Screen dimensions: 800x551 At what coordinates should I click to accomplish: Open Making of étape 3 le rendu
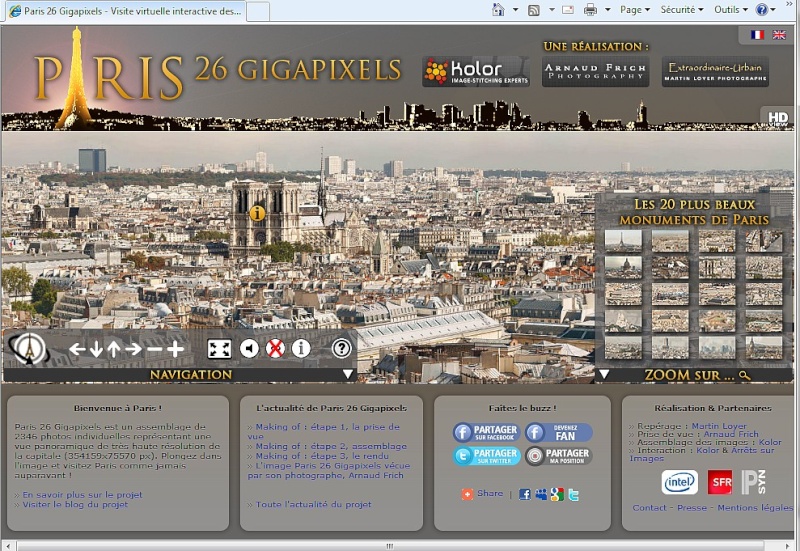point(322,456)
